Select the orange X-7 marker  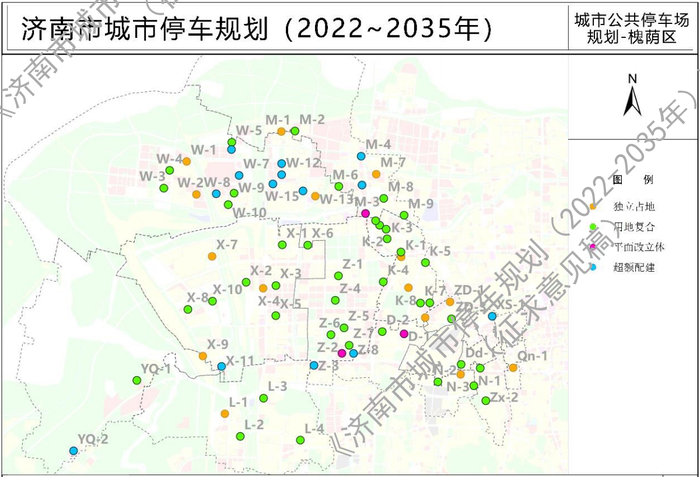click(x=212, y=256)
